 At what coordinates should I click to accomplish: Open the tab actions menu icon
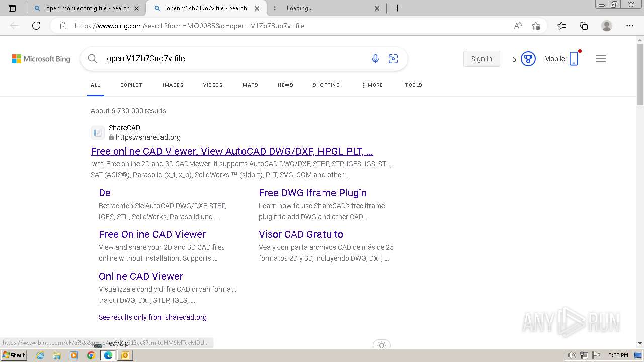12,8
